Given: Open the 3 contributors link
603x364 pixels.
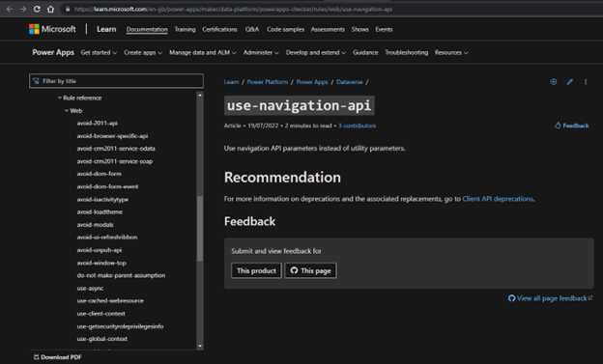Looking at the screenshot, I should [x=357, y=126].
